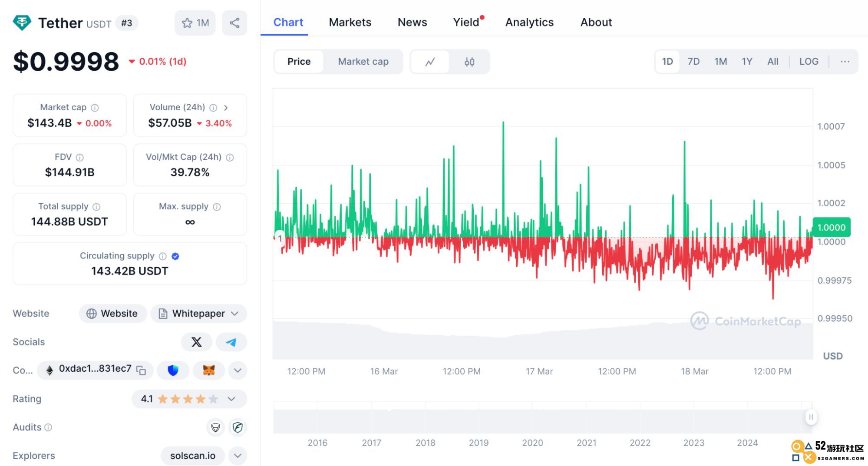Open FDV info icon
The width and height of the screenshot is (868, 466).
tap(80, 157)
